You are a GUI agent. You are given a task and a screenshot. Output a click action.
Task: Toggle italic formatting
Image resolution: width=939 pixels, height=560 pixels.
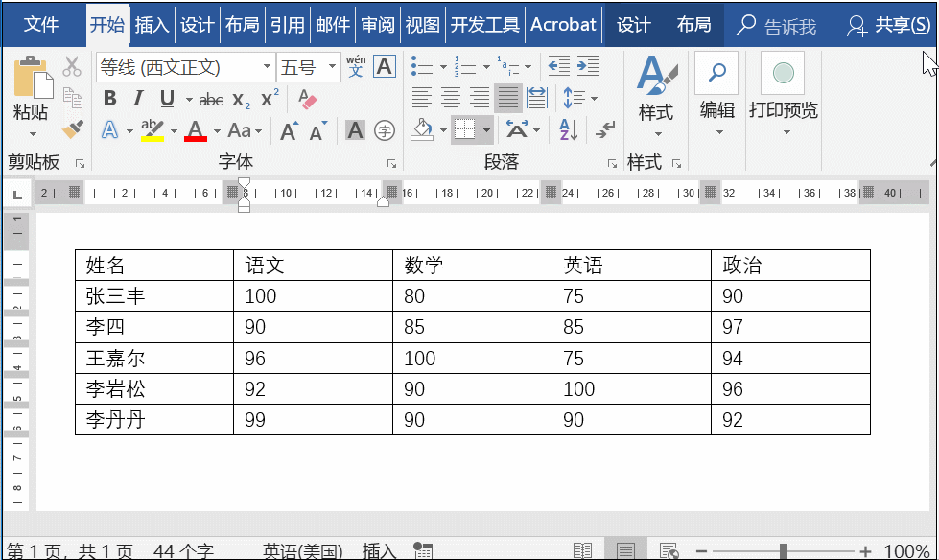click(137, 97)
